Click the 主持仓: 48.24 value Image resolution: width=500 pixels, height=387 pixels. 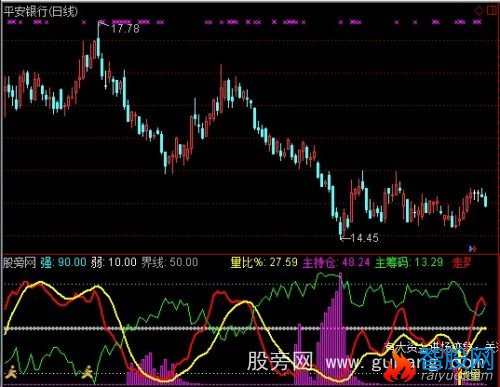pyautogui.click(x=336, y=263)
